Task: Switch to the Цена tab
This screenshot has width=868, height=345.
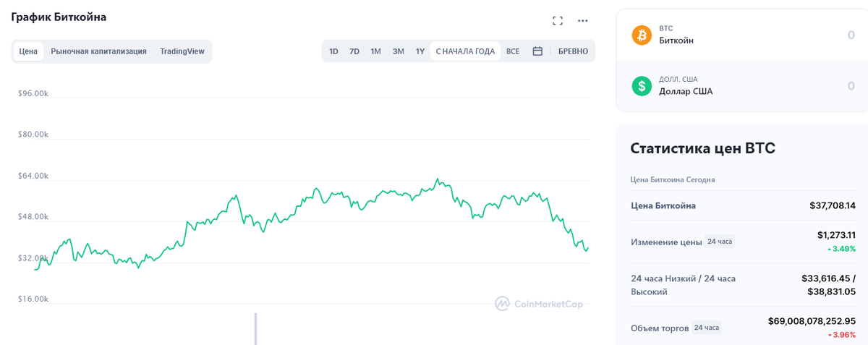Action: pos(28,51)
